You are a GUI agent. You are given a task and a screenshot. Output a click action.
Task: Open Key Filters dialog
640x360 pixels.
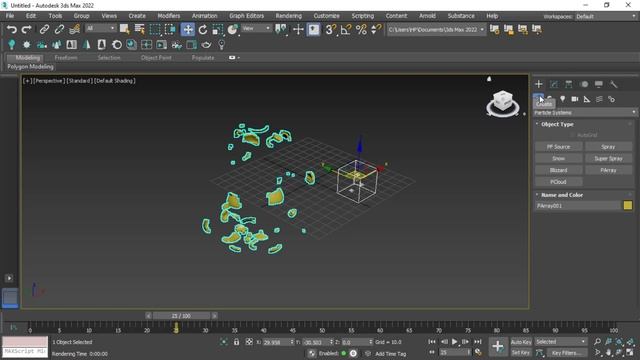tap(566, 352)
